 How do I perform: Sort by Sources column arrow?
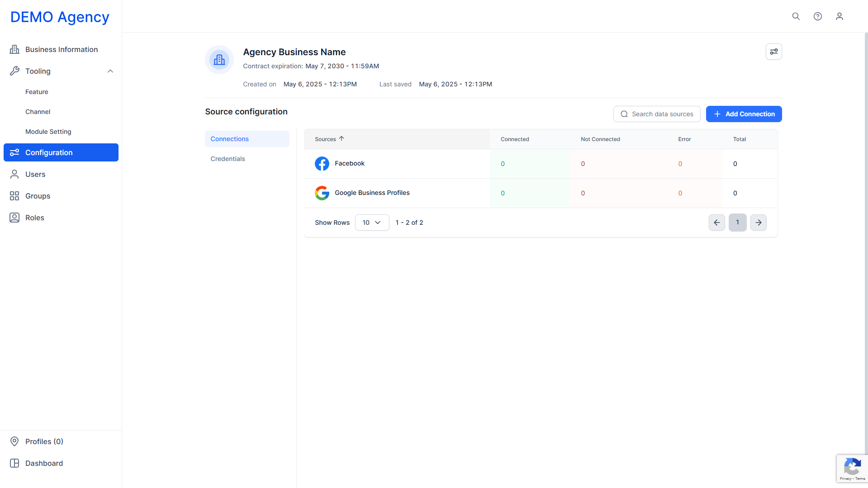click(x=342, y=139)
